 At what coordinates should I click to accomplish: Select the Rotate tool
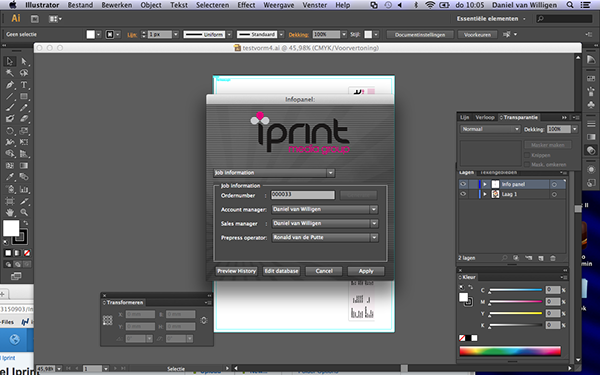10,131
